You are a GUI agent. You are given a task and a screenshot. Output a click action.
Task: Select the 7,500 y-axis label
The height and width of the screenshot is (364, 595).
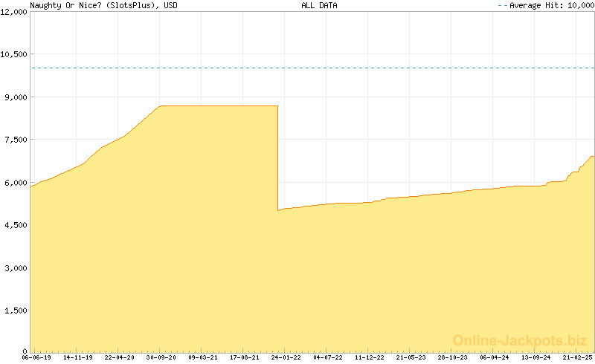14,140
